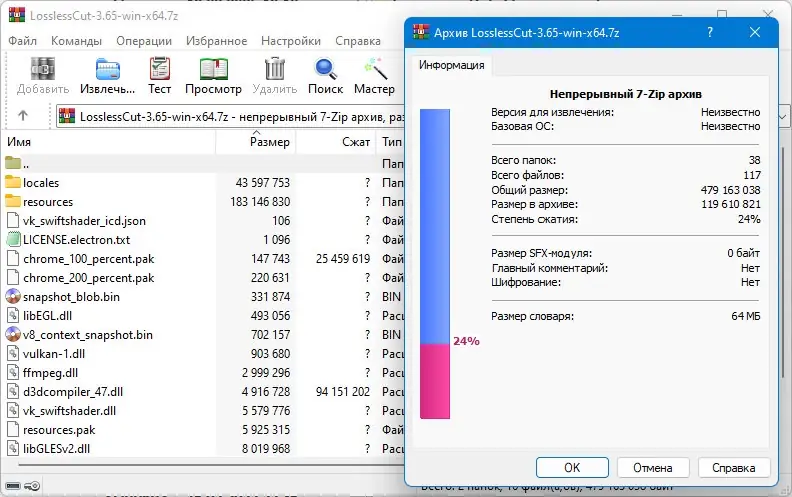Open the Избранное menu
The width and height of the screenshot is (792, 497).
(217, 41)
